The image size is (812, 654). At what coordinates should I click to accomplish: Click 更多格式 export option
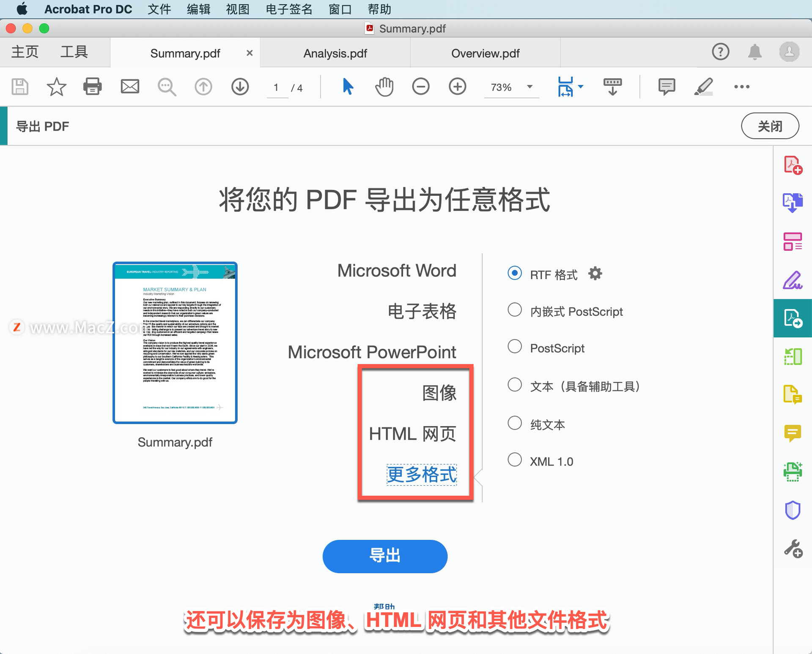422,474
